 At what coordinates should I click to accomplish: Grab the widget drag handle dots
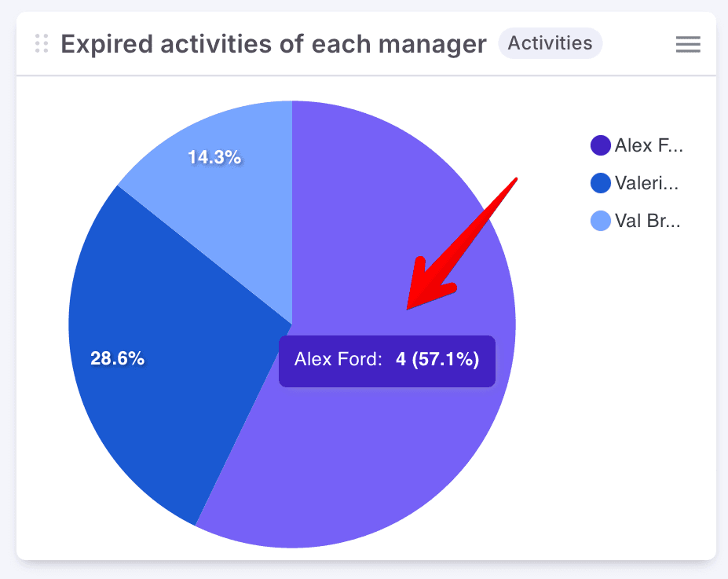42,44
